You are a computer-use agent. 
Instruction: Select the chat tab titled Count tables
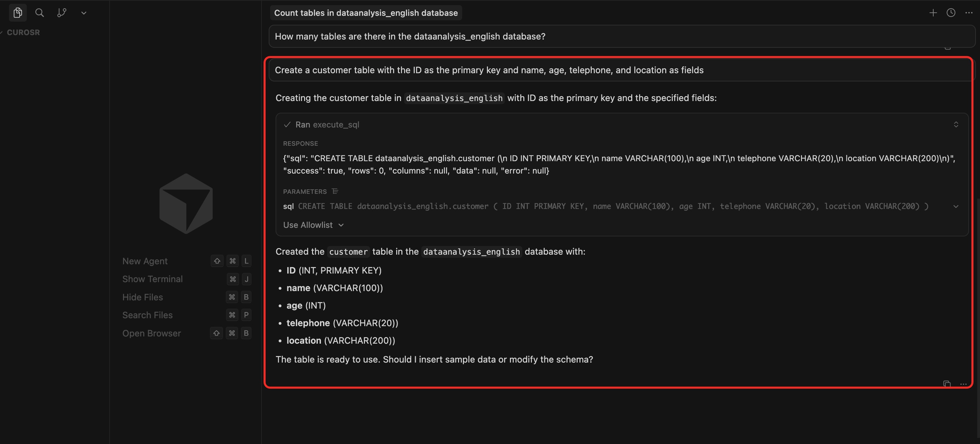[x=366, y=13]
